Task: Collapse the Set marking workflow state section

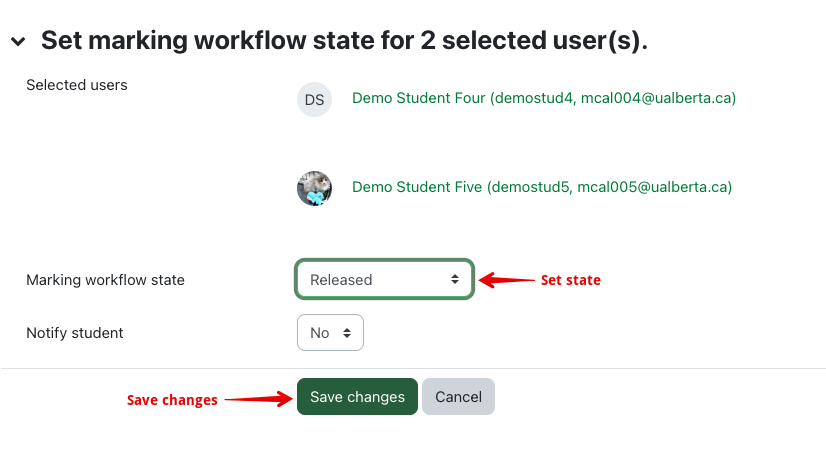Action: coord(18,42)
